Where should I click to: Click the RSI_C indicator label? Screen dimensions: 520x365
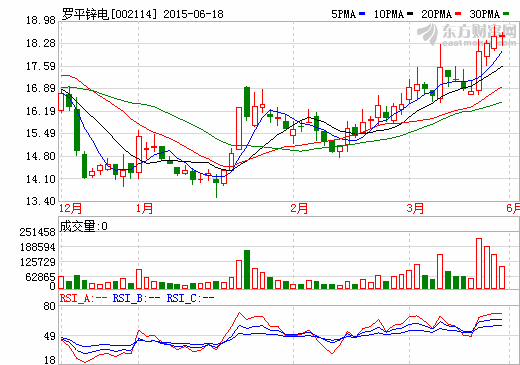point(190,298)
